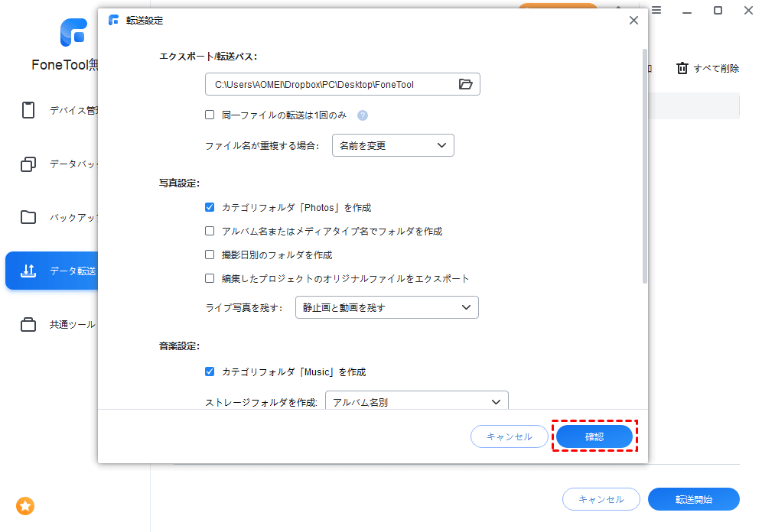762x532 pixels.
Task: Open the device management phone icon in sidebar
Action: 28,110
